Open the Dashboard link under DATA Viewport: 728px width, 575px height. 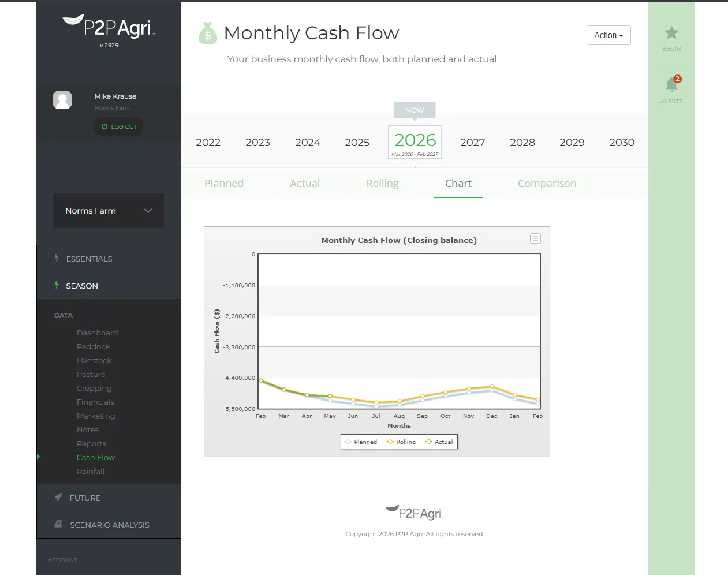click(97, 333)
